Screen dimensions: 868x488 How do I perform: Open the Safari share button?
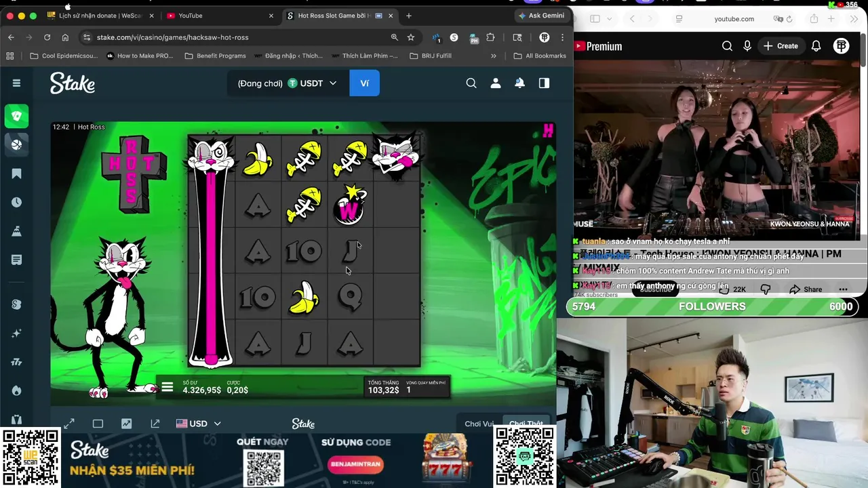click(814, 19)
